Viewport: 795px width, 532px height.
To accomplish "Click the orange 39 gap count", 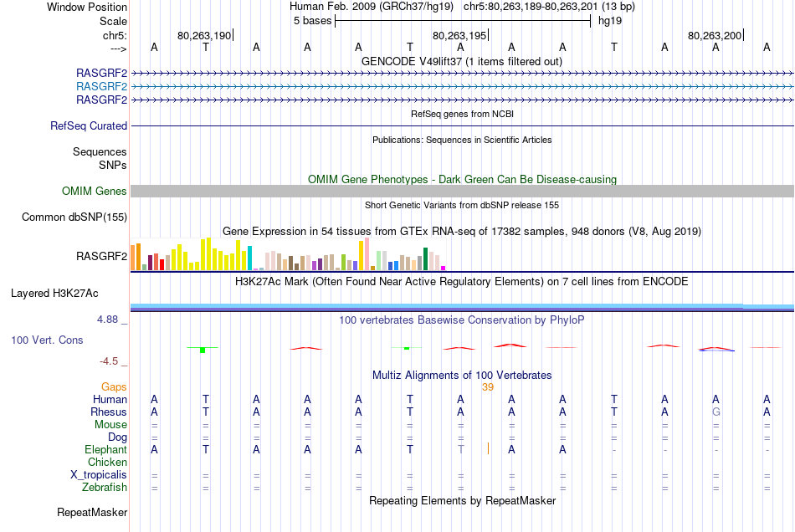I will coord(488,387).
